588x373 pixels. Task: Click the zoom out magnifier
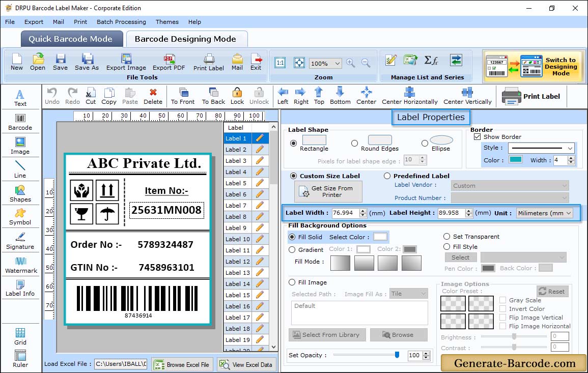[x=366, y=63]
